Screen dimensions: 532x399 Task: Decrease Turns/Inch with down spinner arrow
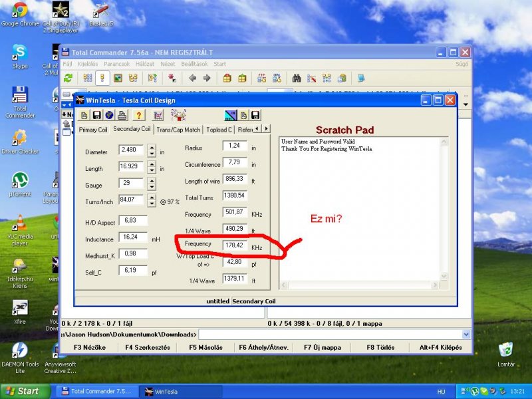152,203
